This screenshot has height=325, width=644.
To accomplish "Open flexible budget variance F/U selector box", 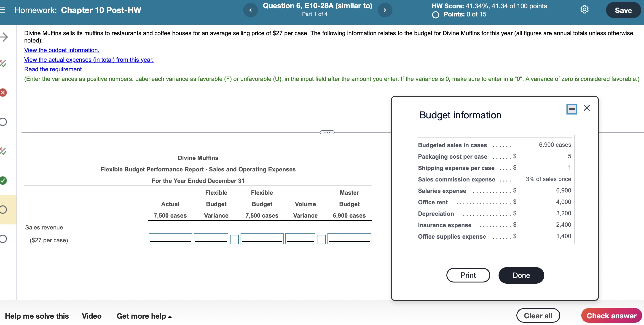I will pos(234,239).
